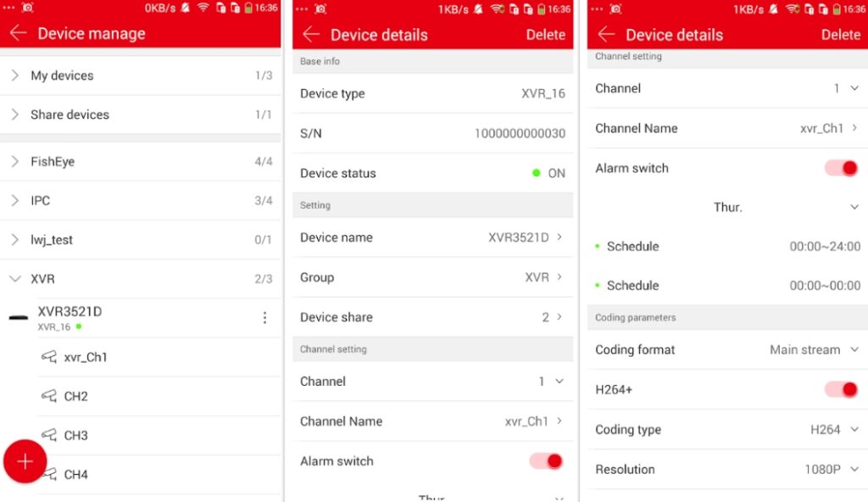Tap the red plus add device button
The image size is (868, 502).
25,461
